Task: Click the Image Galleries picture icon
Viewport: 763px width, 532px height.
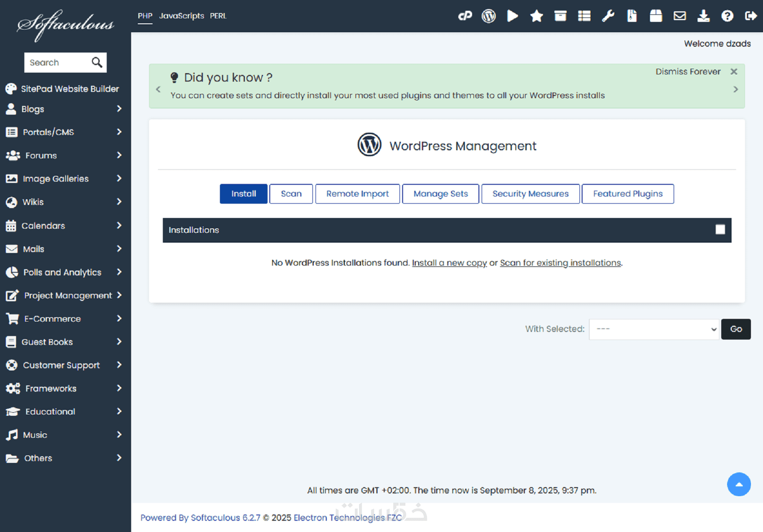Action: click(x=12, y=179)
